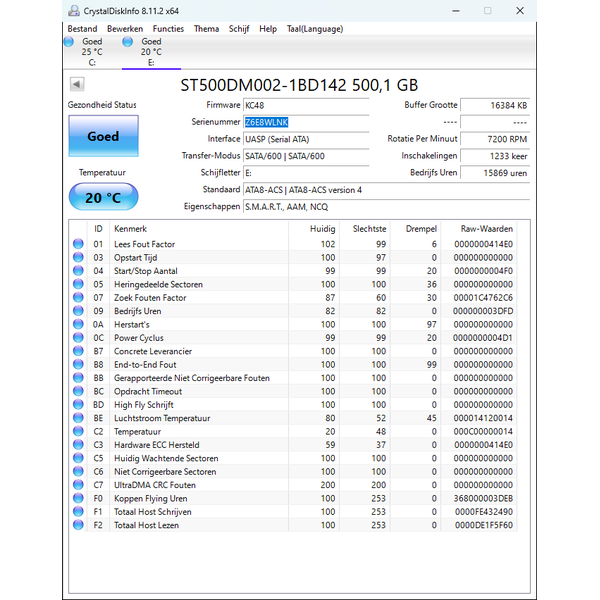Screen dimensions: 600x600
Task: Open the Functies menu
Action: point(168,29)
